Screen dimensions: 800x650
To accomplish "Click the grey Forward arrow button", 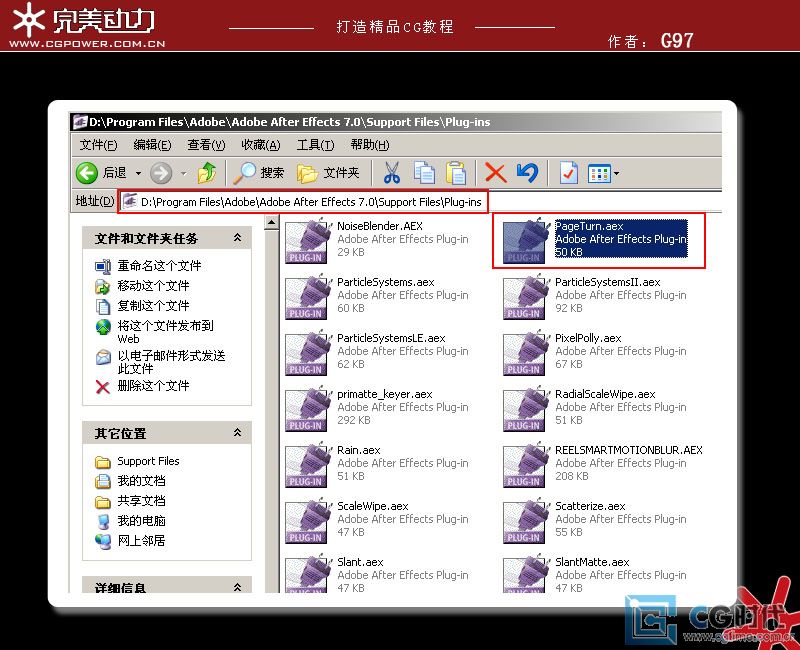I will tap(161, 173).
